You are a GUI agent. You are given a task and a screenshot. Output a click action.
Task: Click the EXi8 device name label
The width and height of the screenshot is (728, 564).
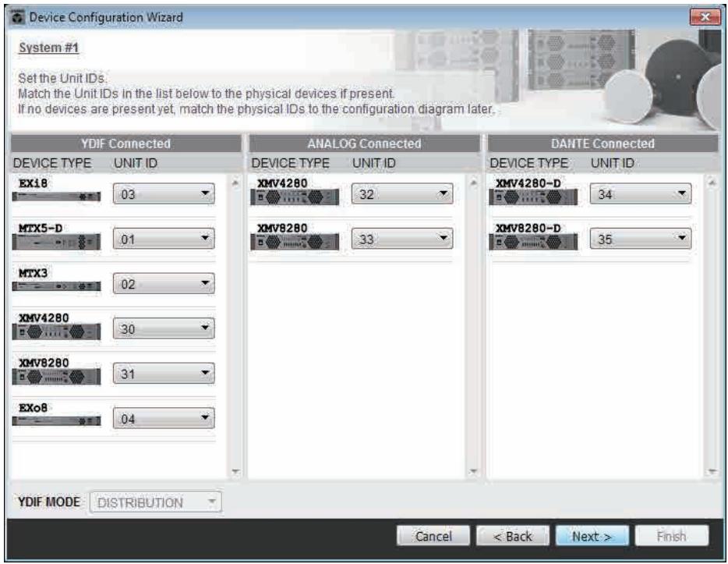click(33, 183)
